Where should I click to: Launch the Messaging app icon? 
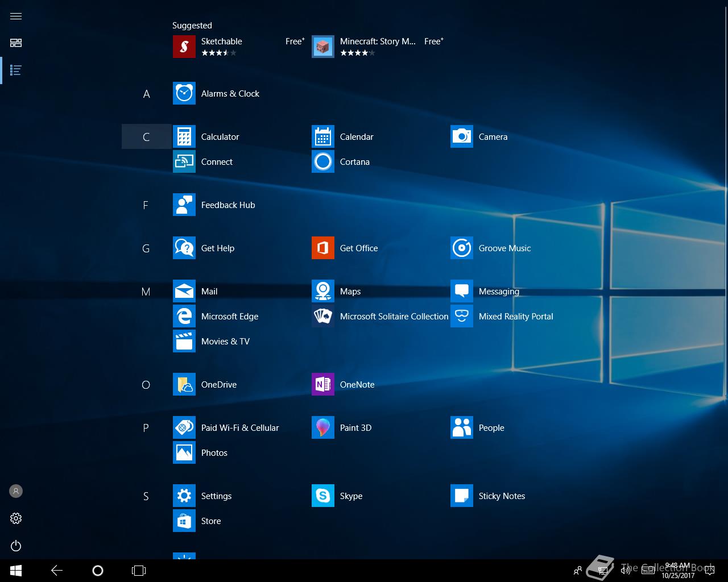(462, 291)
